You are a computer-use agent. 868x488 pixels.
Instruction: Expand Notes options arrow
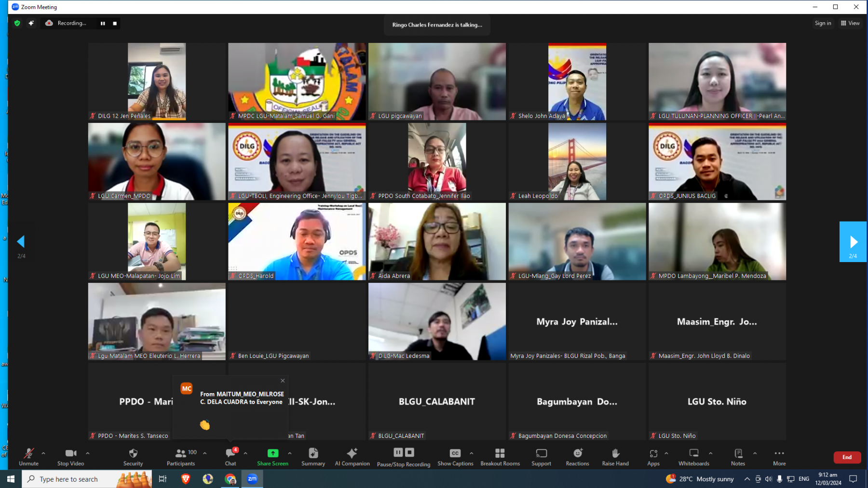tap(755, 453)
